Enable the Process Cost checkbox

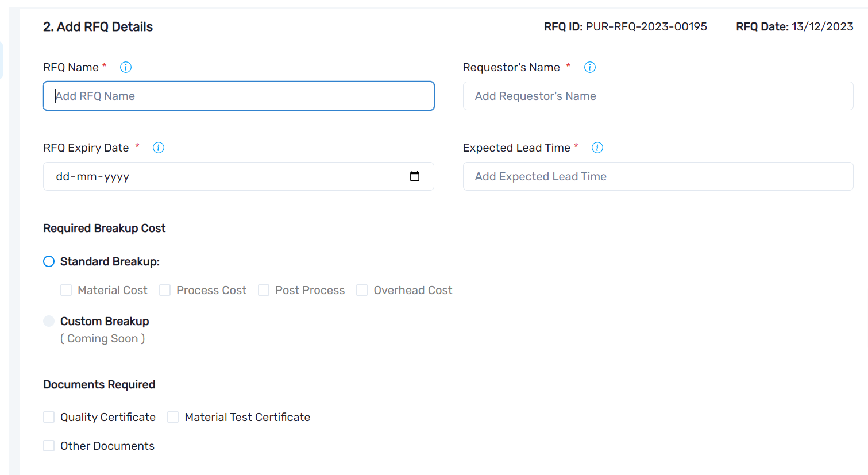tap(165, 290)
